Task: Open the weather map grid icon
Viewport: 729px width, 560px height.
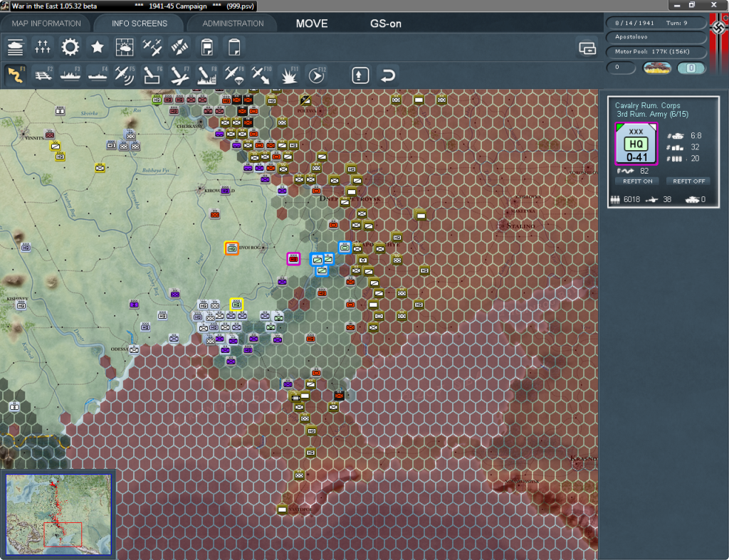Action: (125, 48)
